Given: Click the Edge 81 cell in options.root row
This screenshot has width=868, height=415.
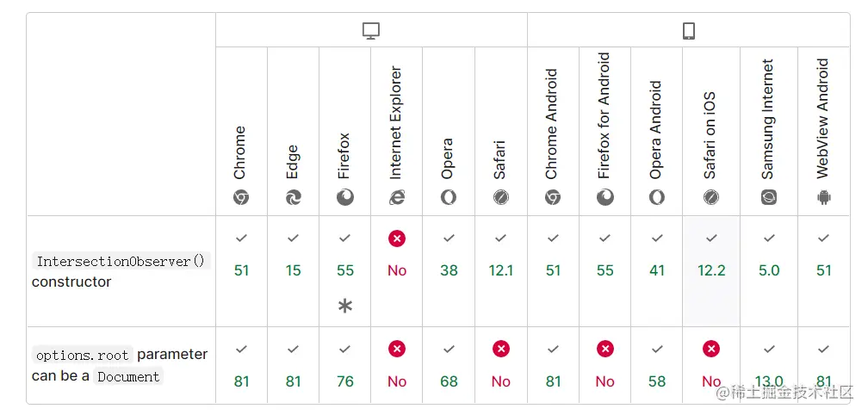Looking at the screenshot, I should click(294, 381).
